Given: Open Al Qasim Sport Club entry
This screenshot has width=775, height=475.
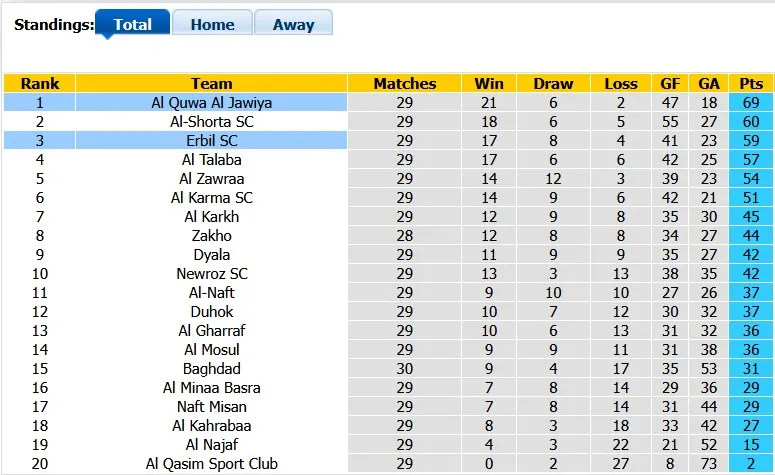Looking at the screenshot, I should point(211,464).
